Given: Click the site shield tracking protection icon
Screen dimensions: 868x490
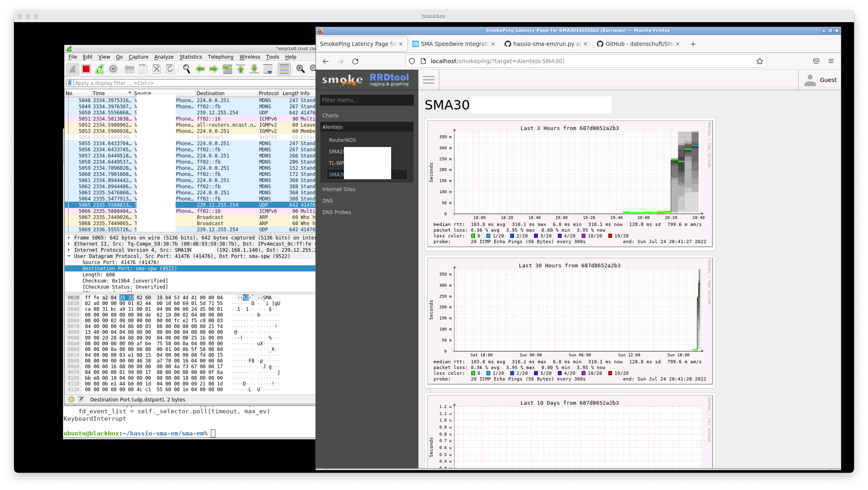Looking at the screenshot, I should click(x=412, y=61).
